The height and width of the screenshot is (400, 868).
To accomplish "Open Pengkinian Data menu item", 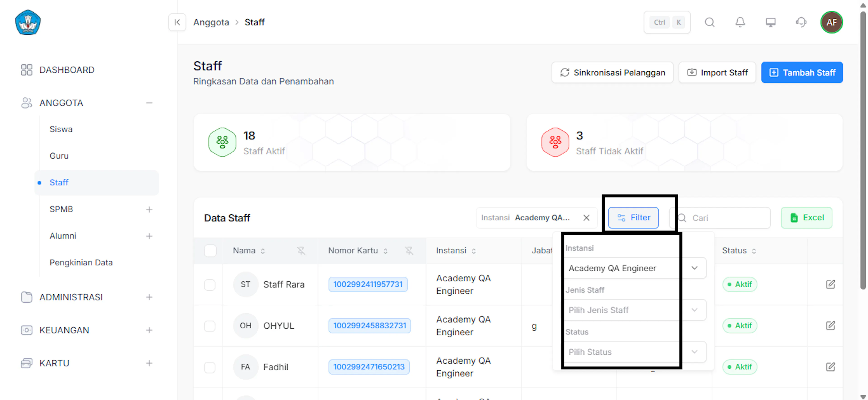I will pyautogui.click(x=81, y=262).
